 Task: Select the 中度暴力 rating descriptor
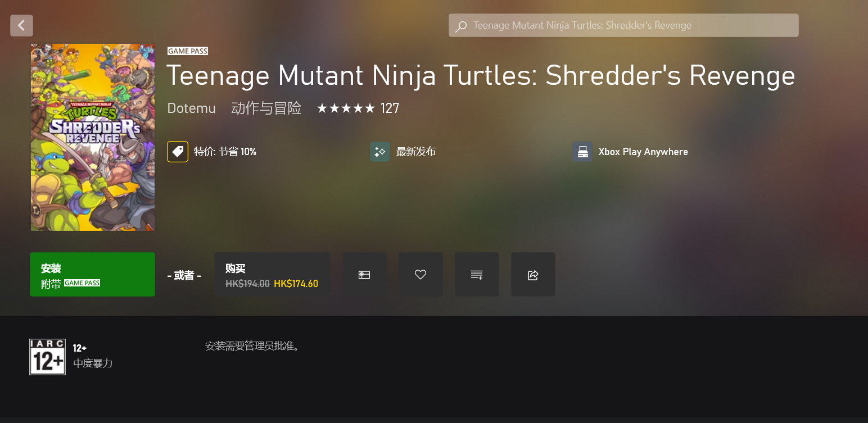[x=93, y=363]
